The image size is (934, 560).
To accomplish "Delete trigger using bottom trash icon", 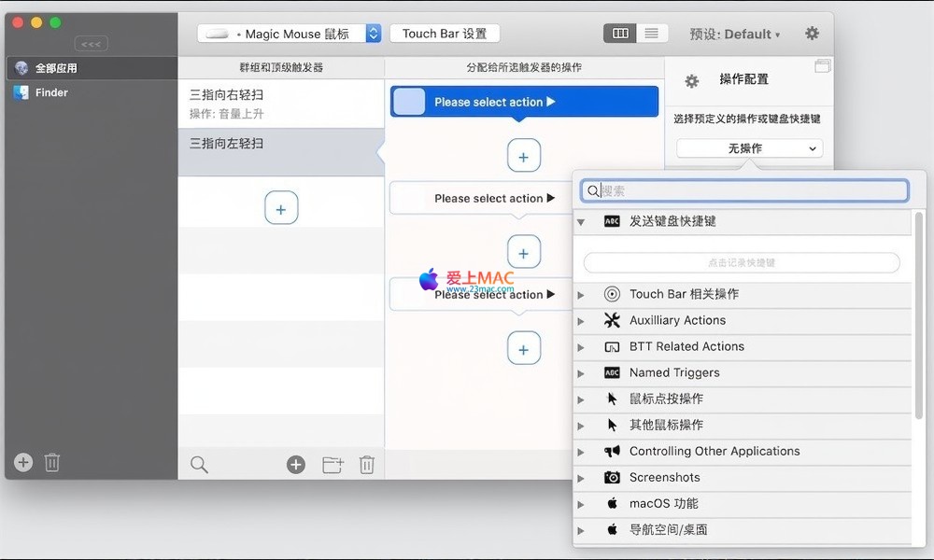I will coord(367,464).
